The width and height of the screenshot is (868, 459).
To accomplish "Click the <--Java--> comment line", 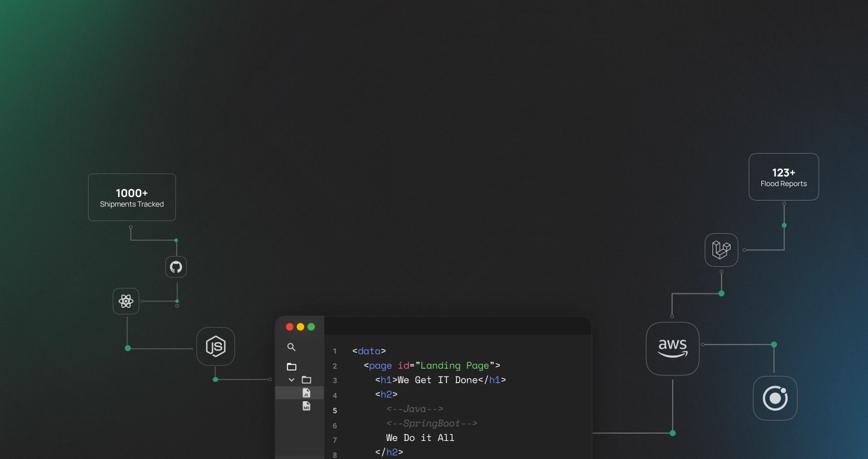I will (415, 409).
